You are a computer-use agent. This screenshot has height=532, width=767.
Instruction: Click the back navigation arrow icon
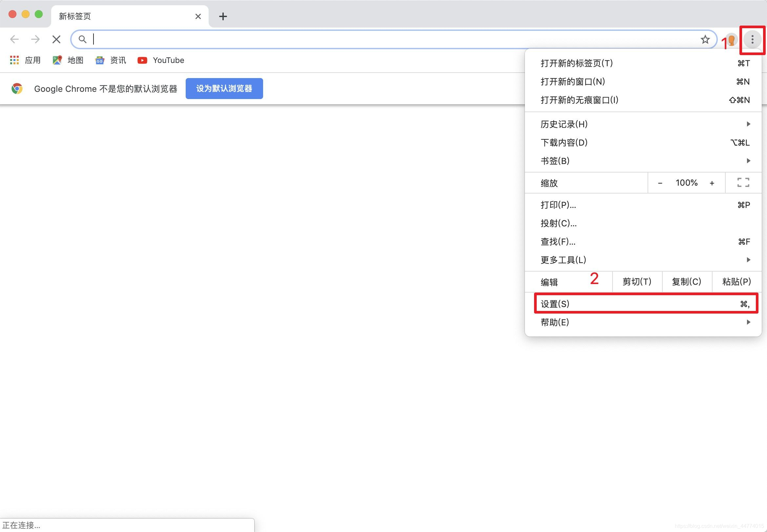pyautogui.click(x=14, y=40)
